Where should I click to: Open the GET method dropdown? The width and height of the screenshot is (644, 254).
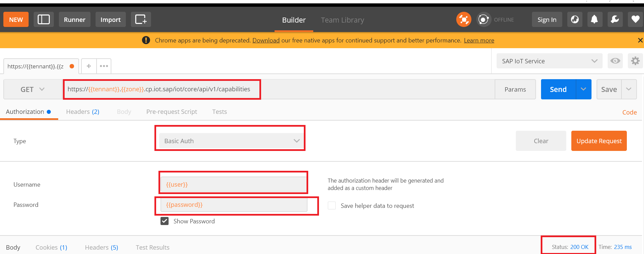(x=33, y=89)
